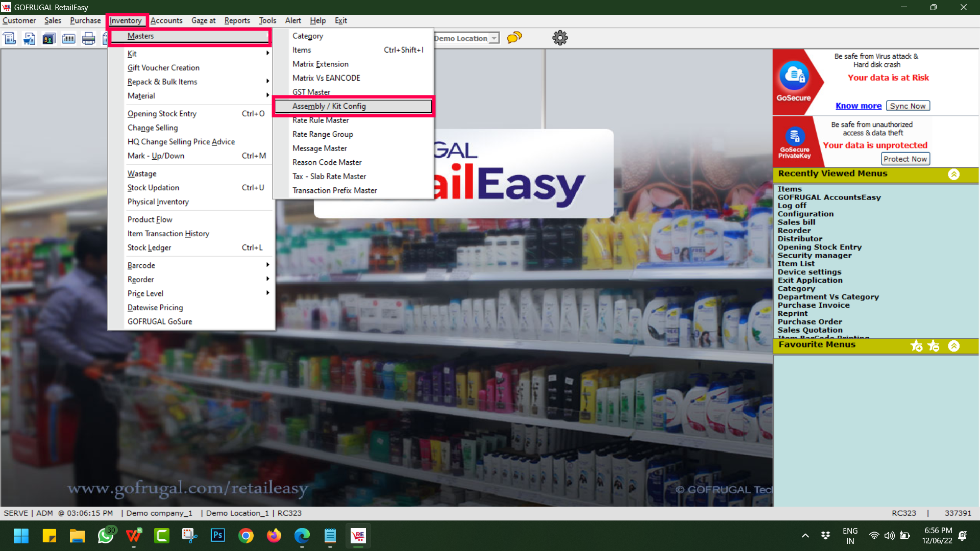Click the Sync Now button
Viewport: 980px width, 551px height.
908,106
